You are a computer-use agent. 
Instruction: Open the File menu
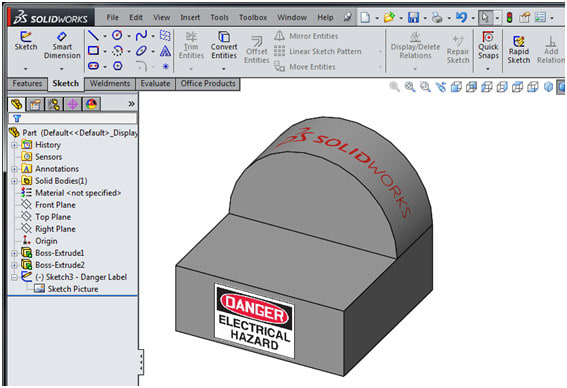coord(112,17)
